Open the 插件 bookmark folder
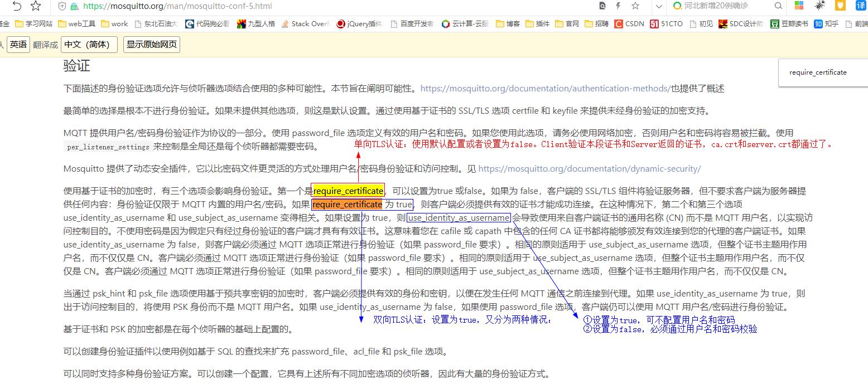Viewport: 868px width, 389px height. tap(537, 23)
